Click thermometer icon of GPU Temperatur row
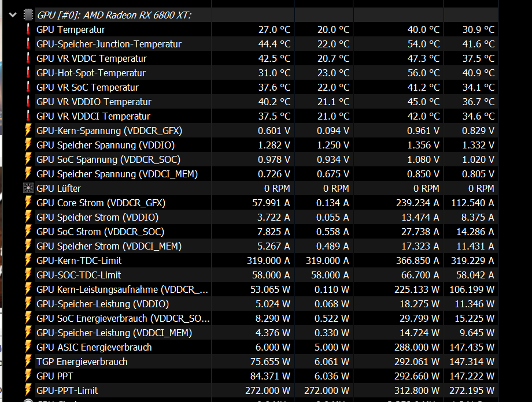 [28, 29]
